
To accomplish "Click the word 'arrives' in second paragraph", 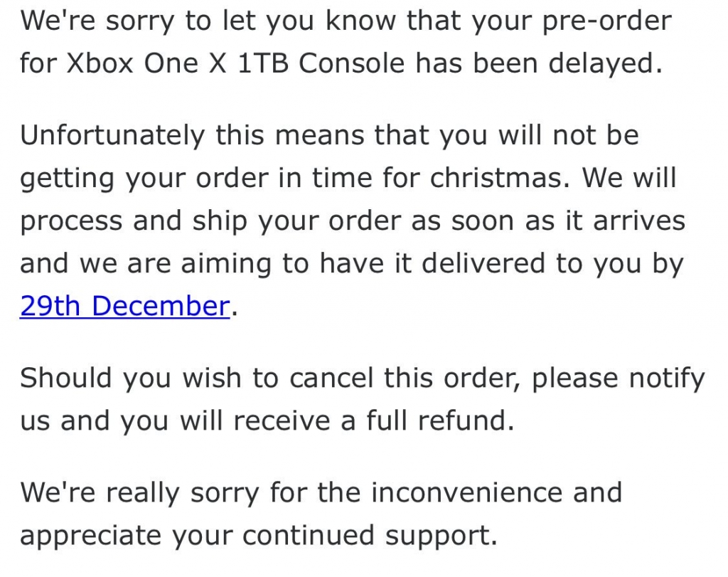I will (x=639, y=221).
